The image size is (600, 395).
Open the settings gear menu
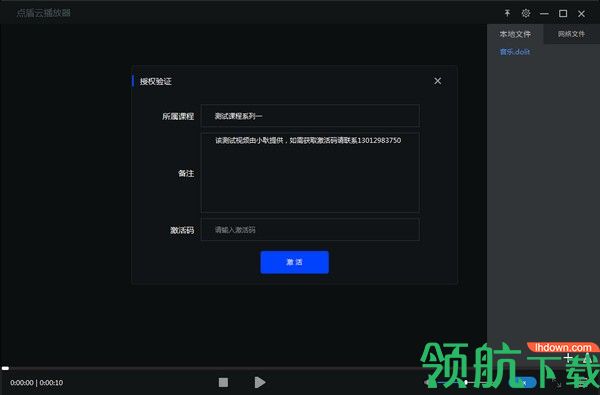click(526, 13)
